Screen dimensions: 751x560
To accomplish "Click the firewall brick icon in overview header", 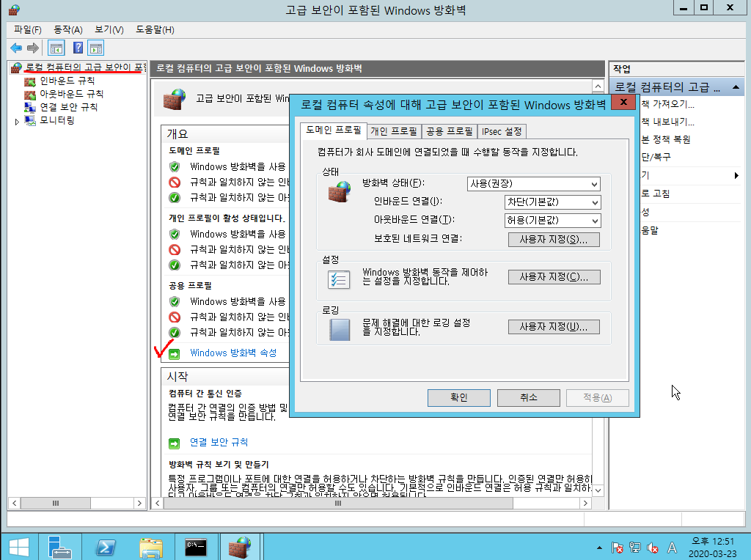I will coord(174,100).
